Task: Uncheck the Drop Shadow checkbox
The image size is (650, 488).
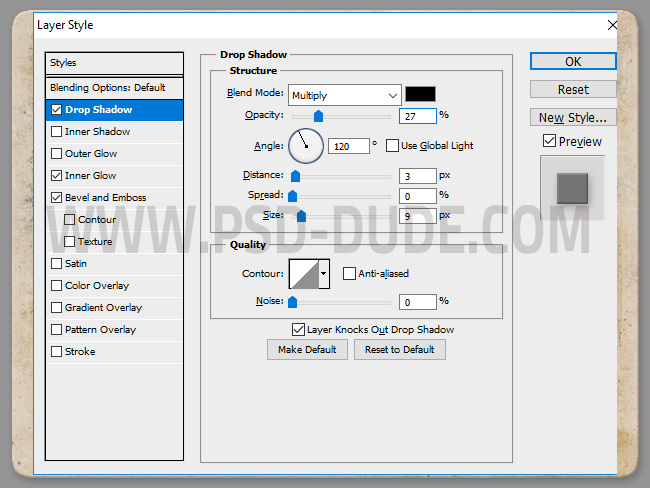Action: click(56, 110)
